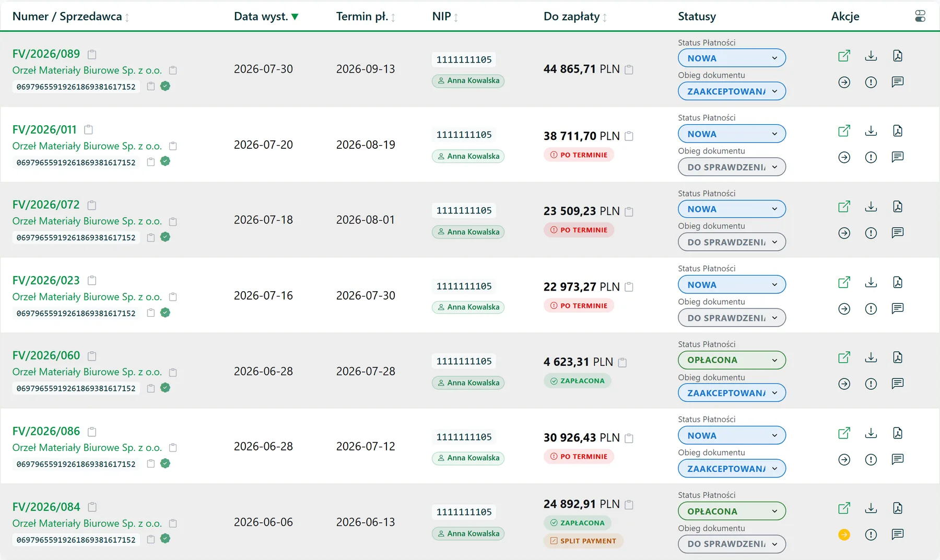940x560 pixels.
Task: Expand payment status NOWA dropdown for FV/2026/089
Action: pyautogui.click(x=732, y=58)
